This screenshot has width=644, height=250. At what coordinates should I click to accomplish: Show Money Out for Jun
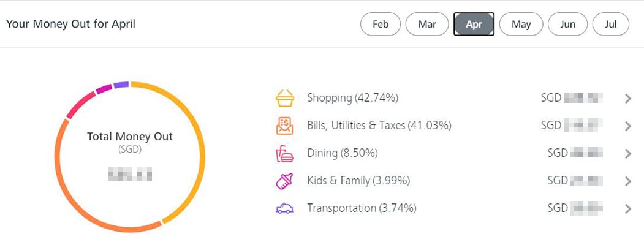567,25
